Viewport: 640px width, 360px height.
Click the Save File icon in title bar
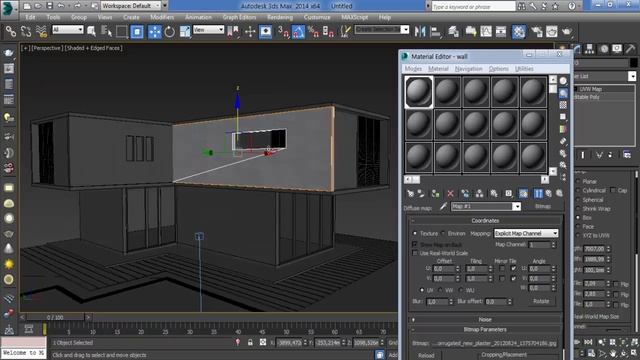[x=49, y=6]
